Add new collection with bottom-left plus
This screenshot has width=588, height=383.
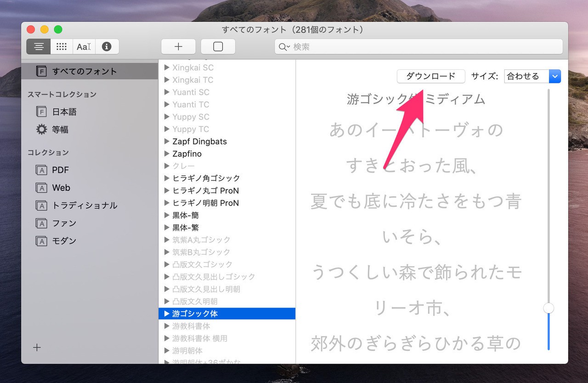point(37,348)
